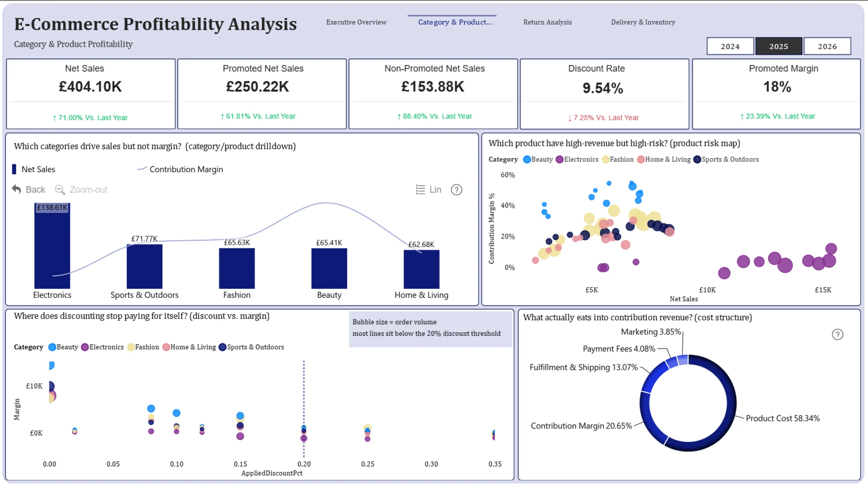
Task: Click the Electronics bar in sales chart
Action: (52, 246)
